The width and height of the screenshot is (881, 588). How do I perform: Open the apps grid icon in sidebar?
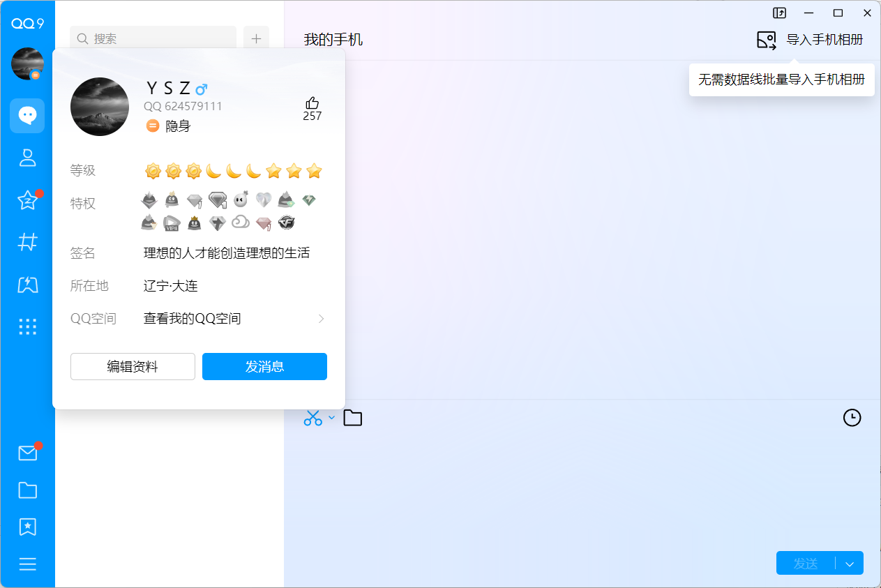click(x=27, y=326)
